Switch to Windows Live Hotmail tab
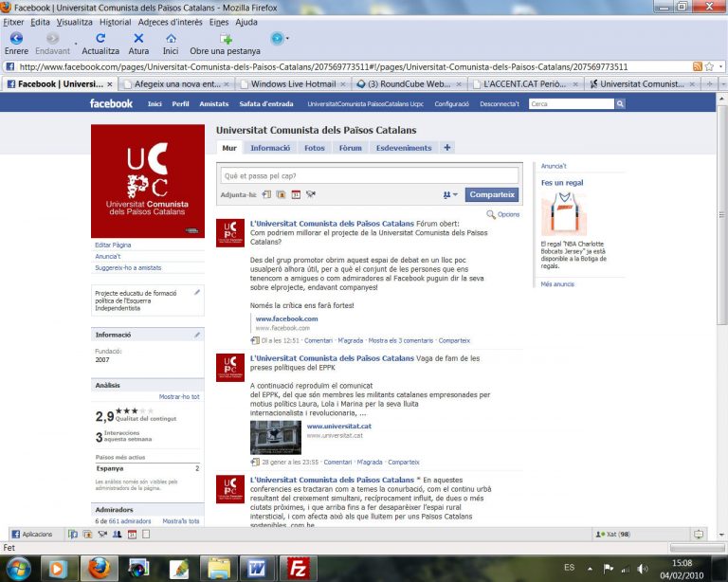 point(294,84)
